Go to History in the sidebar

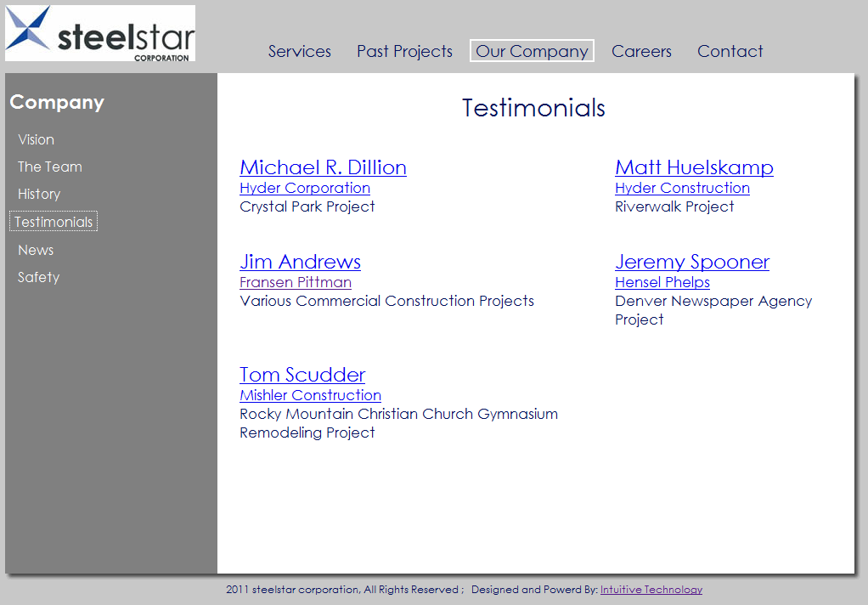point(39,194)
